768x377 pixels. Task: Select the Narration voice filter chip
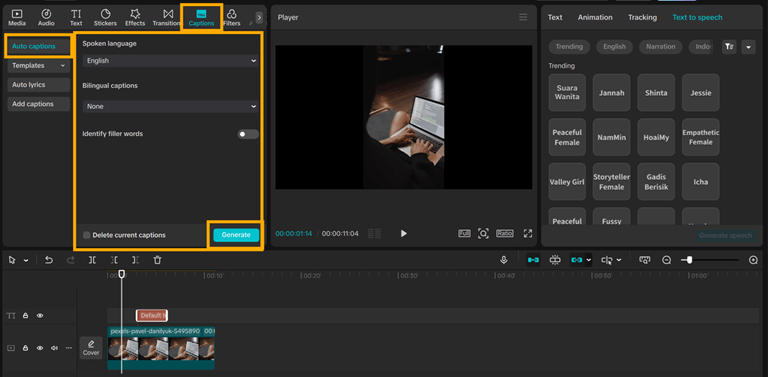coord(660,47)
